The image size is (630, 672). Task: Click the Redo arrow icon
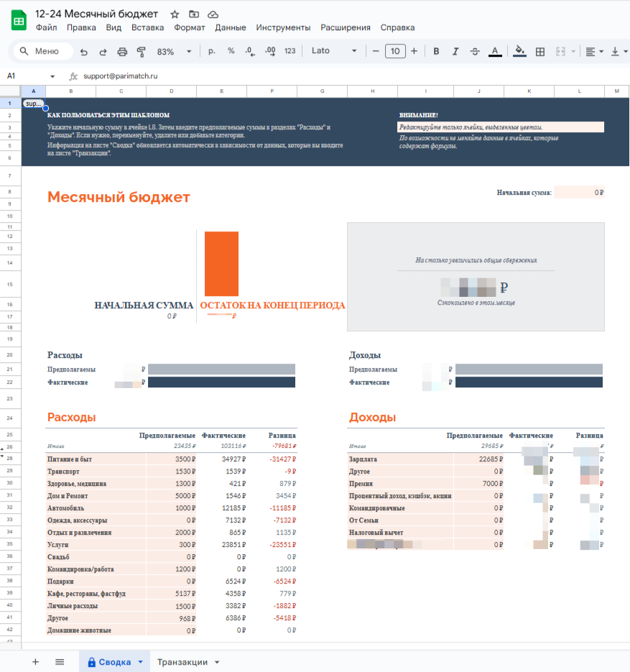pyautogui.click(x=103, y=52)
